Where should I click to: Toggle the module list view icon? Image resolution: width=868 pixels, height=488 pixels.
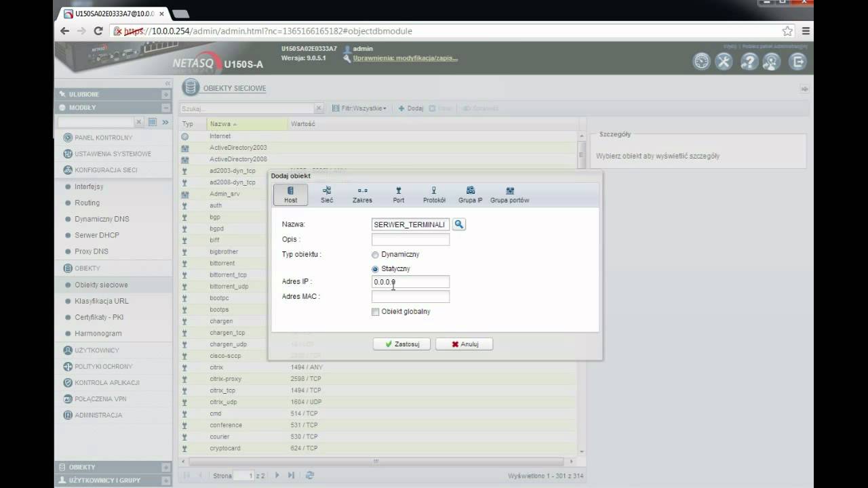click(x=153, y=122)
